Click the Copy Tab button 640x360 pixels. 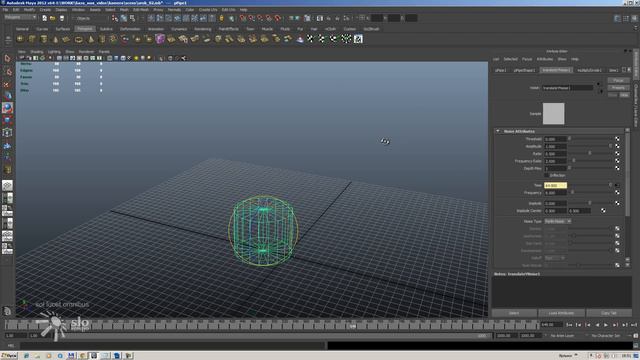[x=609, y=313]
